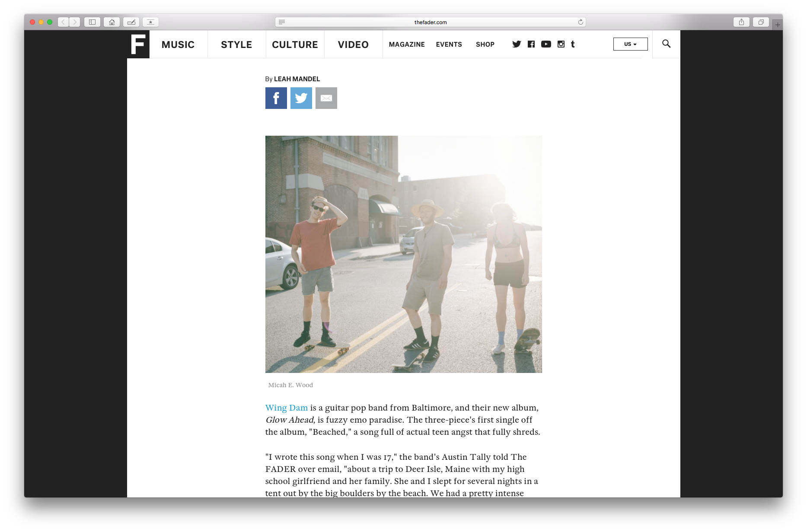The width and height of the screenshot is (807, 532).
Task: Reload the page with refresh icon
Action: pos(581,22)
